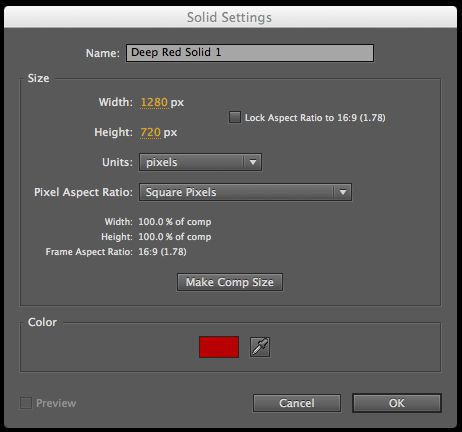
Task: Cancel the Solid Settings dialog
Action: pos(297,403)
